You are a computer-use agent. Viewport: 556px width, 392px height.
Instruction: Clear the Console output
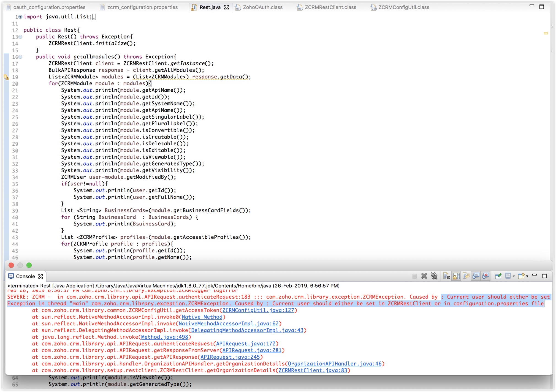point(446,276)
